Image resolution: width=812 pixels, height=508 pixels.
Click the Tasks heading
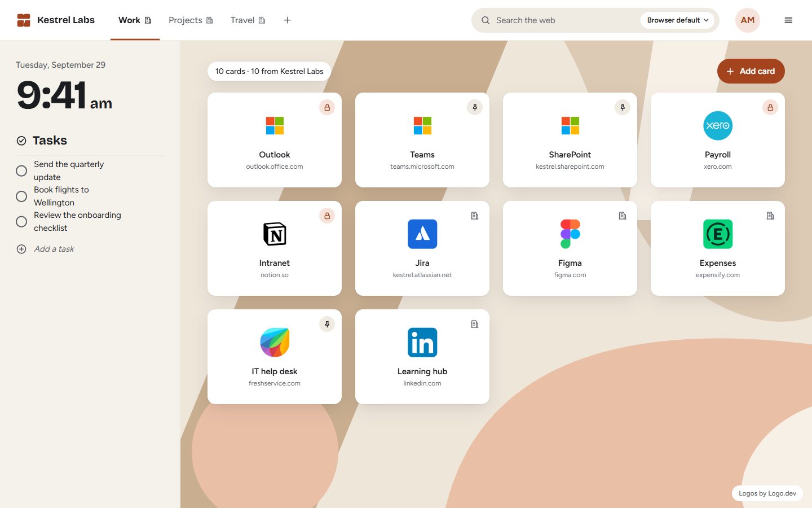pyautogui.click(x=50, y=141)
